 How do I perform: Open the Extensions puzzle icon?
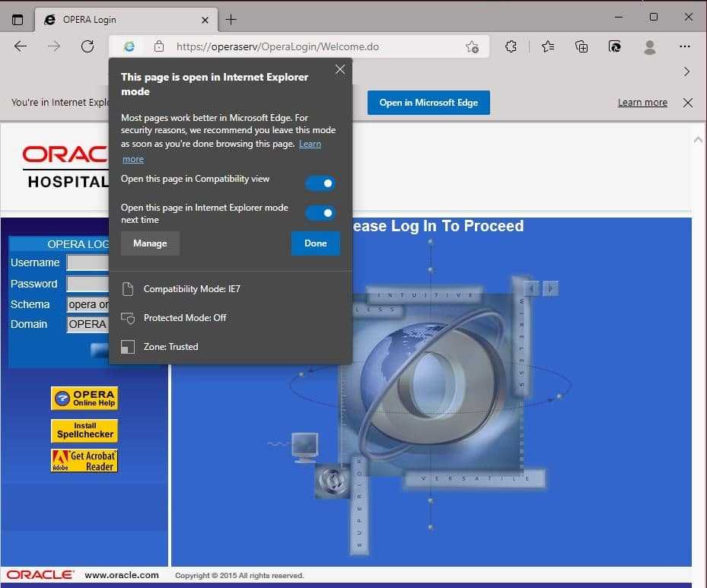[x=511, y=46]
